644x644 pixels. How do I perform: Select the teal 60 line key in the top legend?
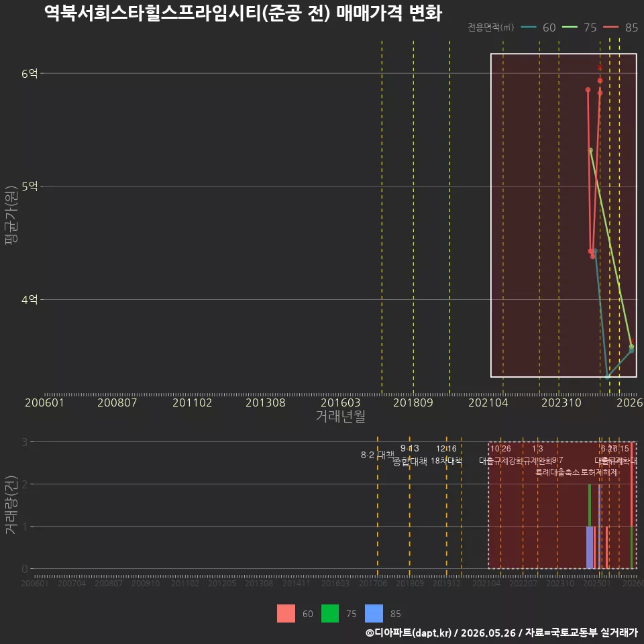coord(529,28)
